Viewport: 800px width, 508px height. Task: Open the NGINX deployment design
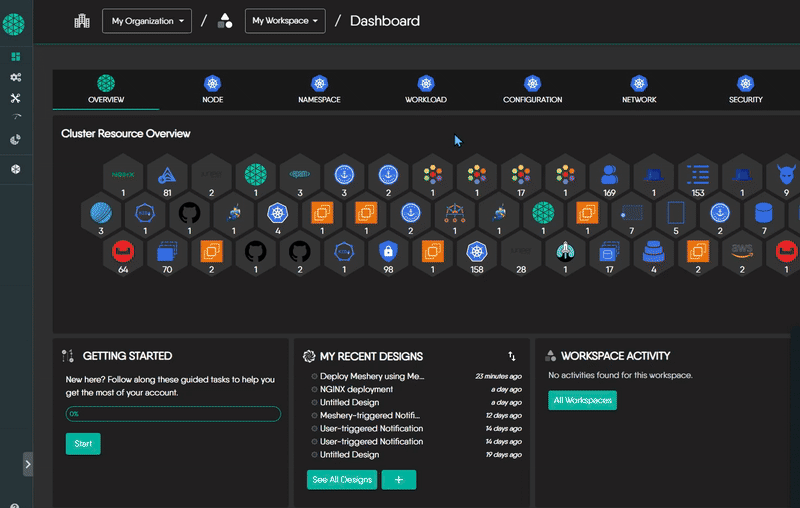(356, 389)
